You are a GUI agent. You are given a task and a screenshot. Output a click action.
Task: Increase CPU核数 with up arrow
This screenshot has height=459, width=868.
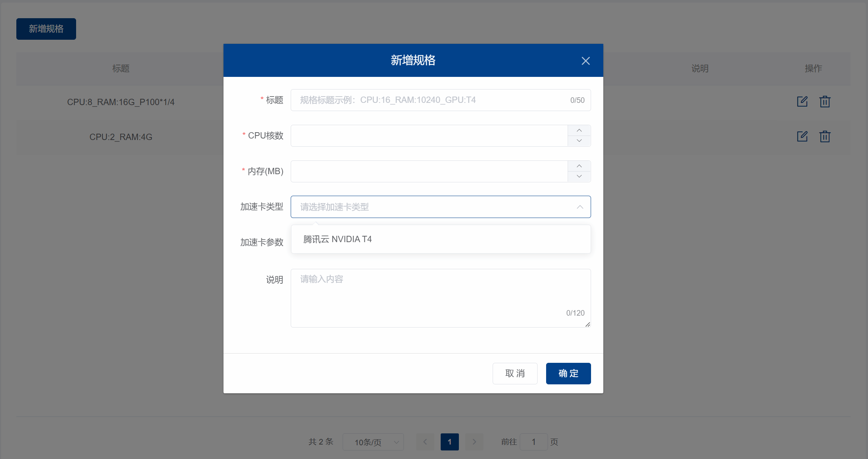tap(579, 130)
